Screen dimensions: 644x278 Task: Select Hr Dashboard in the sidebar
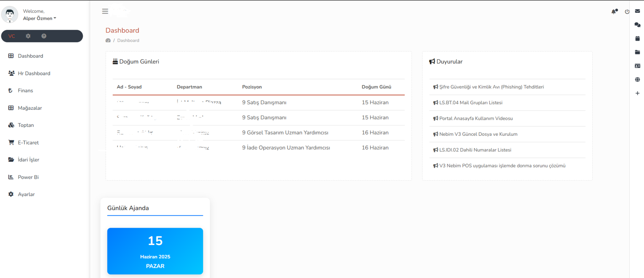point(34,73)
